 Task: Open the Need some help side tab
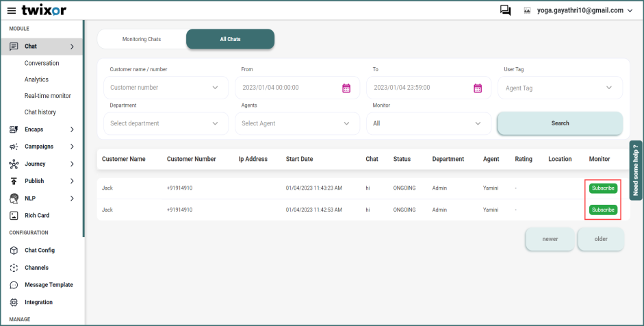coord(636,170)
